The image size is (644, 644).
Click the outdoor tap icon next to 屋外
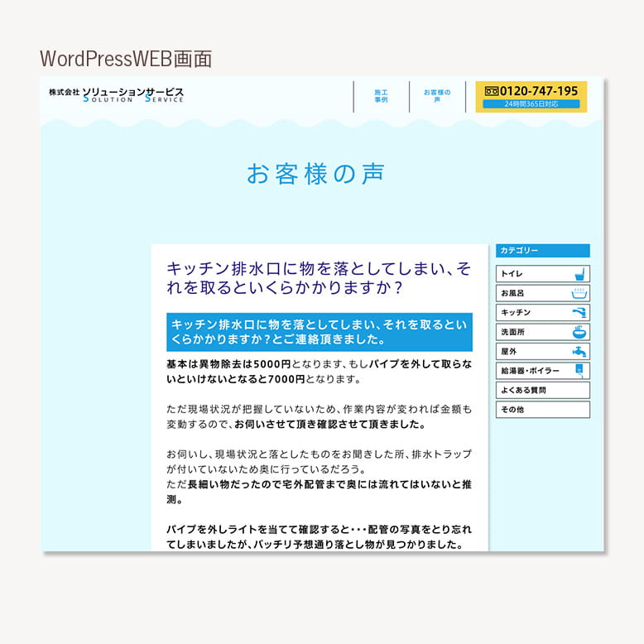point(580,352)
